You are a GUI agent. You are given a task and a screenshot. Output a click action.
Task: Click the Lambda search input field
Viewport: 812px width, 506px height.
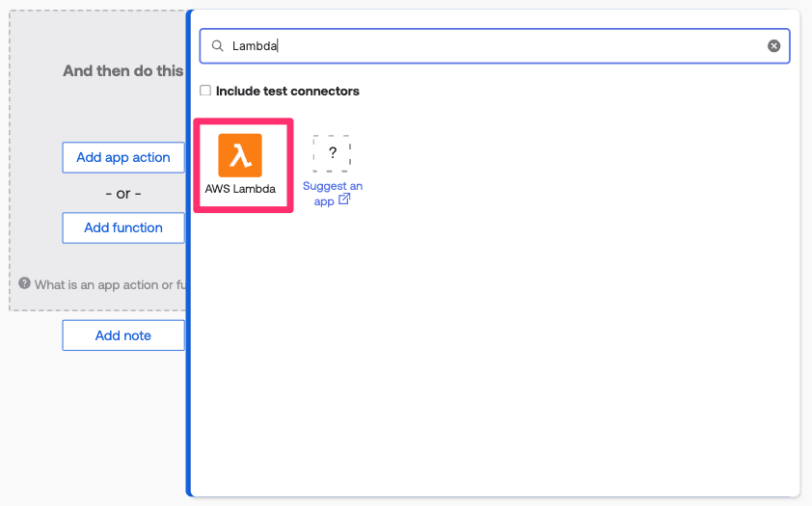495,46
